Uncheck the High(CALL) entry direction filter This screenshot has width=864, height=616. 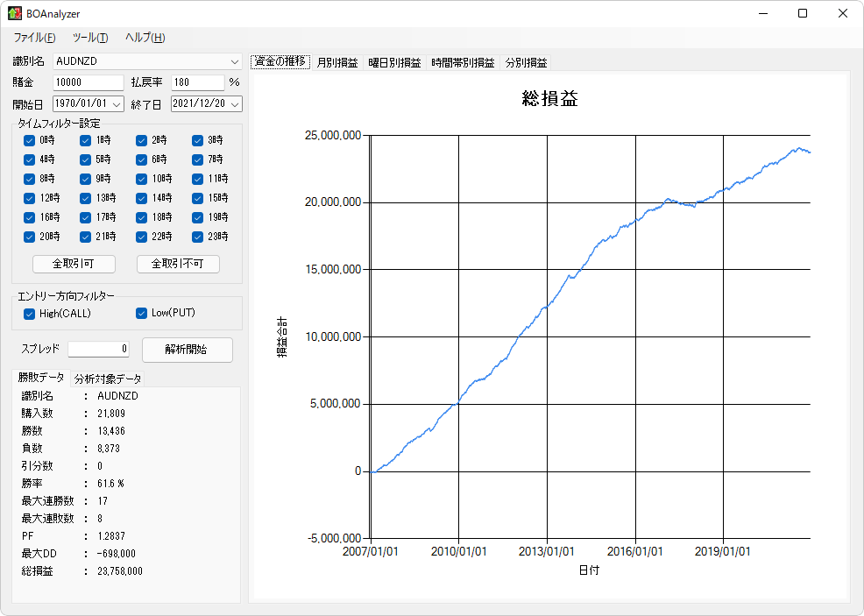point(29,314)
